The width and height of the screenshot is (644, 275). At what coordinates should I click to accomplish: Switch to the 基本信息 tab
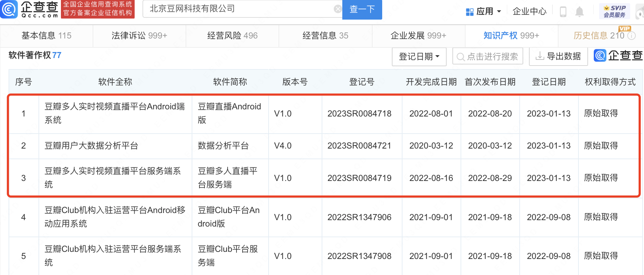46,36
